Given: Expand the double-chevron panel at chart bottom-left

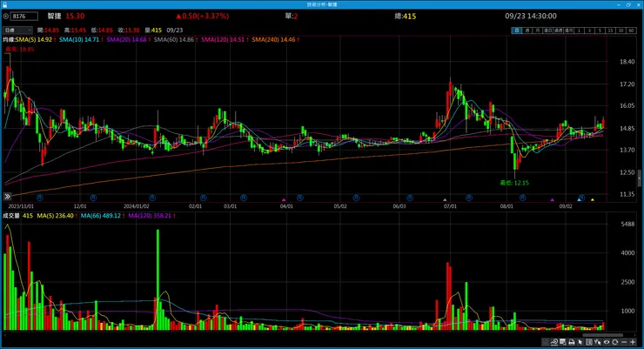Looking at the screenshot, I should click(x=7, y=197).
